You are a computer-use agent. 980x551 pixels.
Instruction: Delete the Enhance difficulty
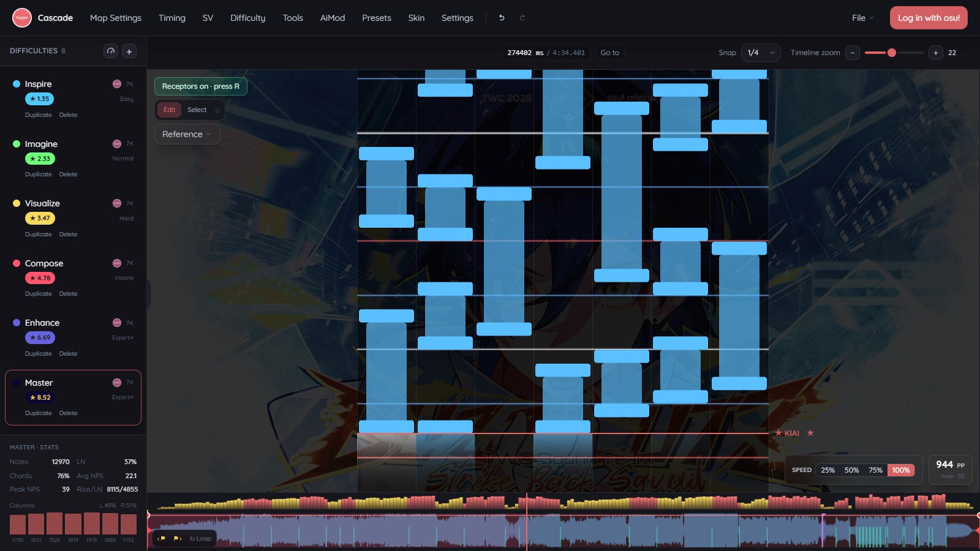[x=68, y=354]
